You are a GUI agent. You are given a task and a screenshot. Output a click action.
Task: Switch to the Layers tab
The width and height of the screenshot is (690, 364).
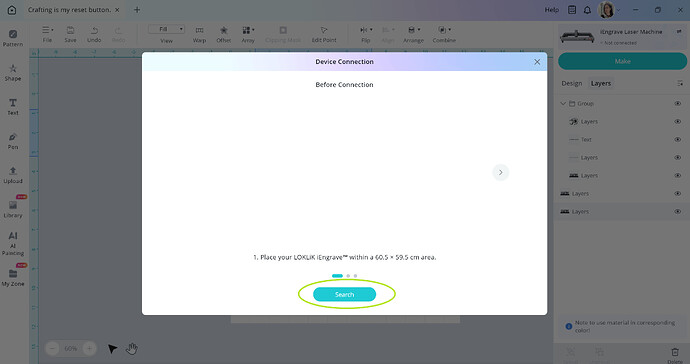click(601, 83)
